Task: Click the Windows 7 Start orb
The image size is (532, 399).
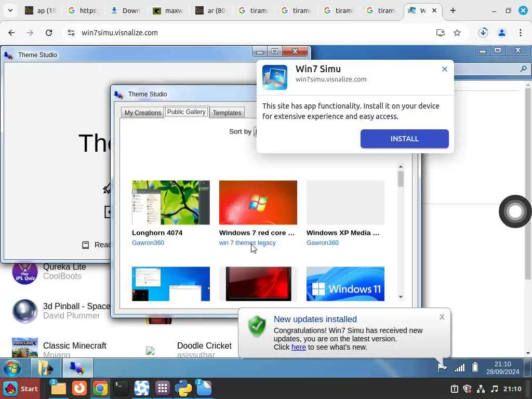Action: tap(12, 368)
